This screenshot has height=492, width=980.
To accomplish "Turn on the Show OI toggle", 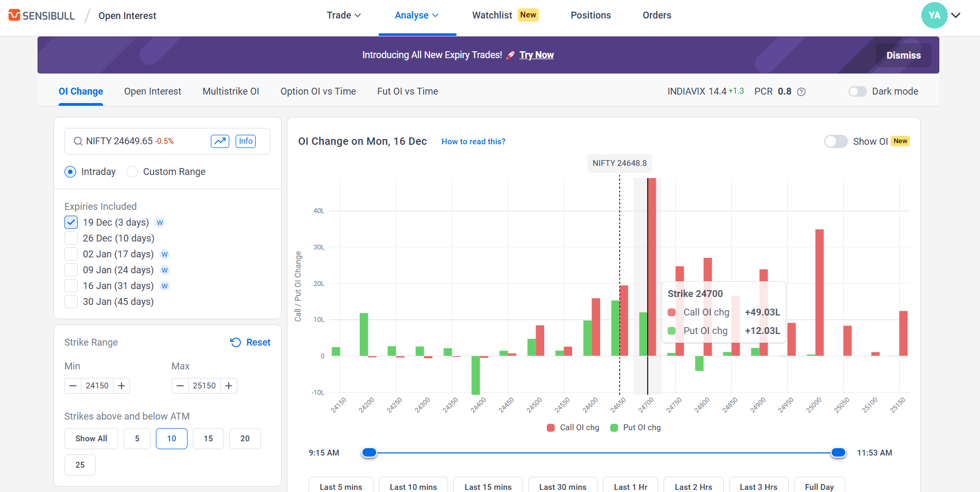I will [835, 142].
